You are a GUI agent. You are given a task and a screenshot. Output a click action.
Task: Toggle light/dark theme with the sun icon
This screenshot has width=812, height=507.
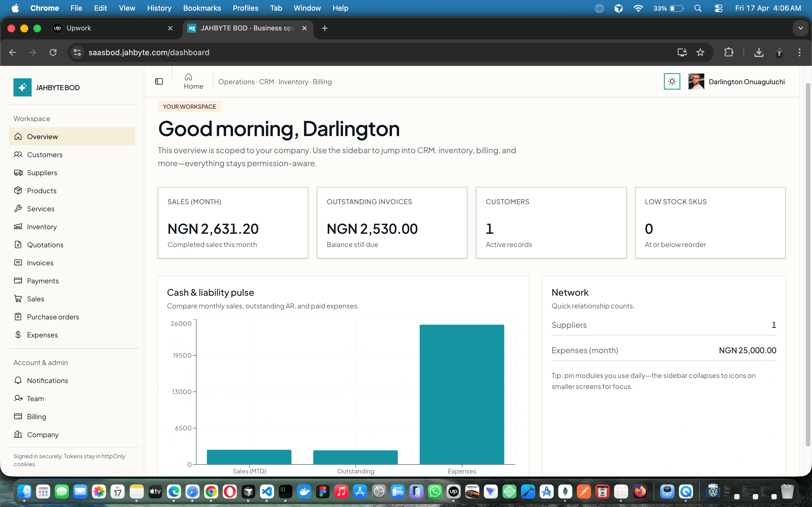672,81
